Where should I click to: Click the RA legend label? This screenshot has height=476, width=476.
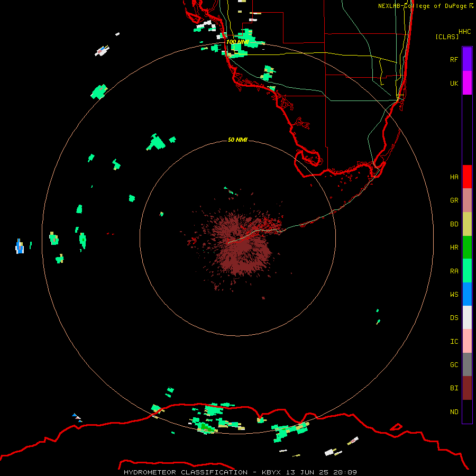point(454,271)
